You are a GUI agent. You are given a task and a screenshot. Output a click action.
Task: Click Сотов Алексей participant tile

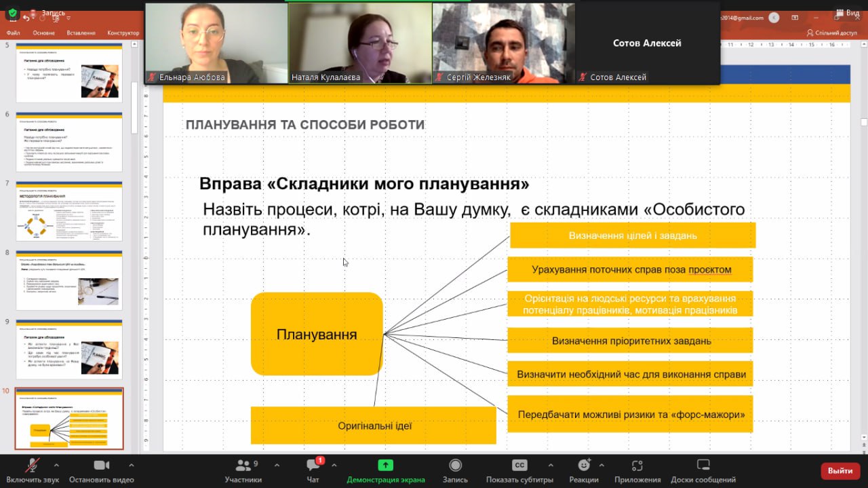coord(647,43)
